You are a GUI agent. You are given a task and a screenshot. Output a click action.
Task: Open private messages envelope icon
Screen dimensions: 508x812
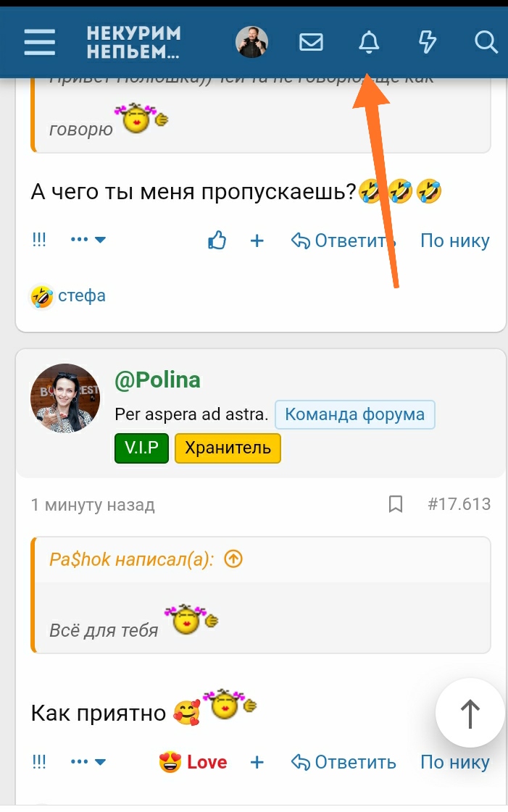[x=311, y=42]
